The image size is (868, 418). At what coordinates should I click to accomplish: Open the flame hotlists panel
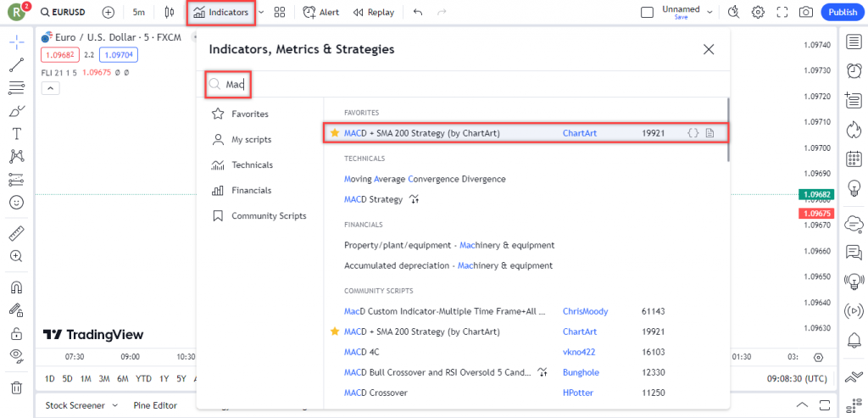coord(854,130)
